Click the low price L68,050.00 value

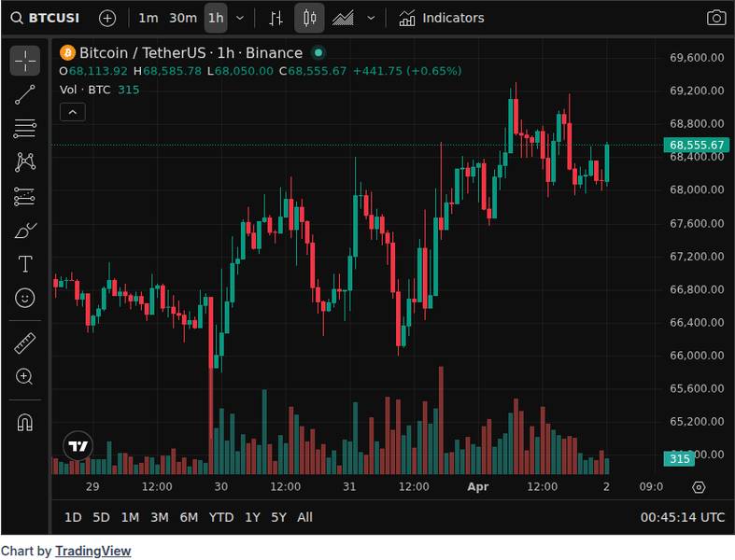(240, 71)
